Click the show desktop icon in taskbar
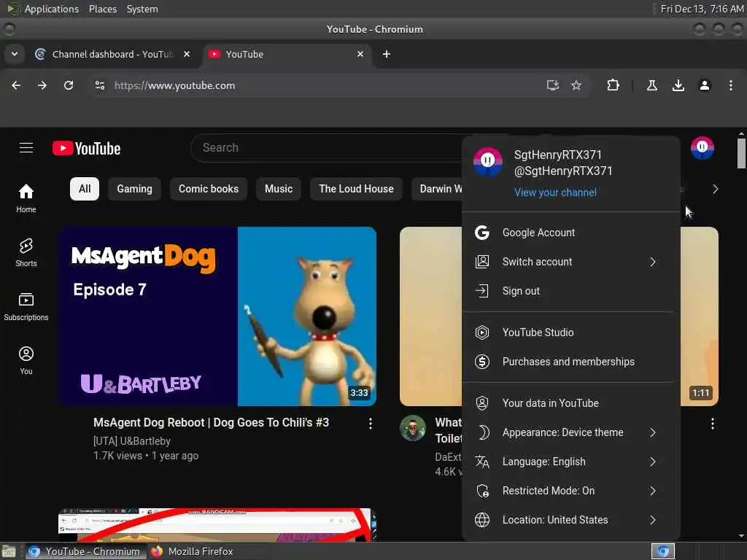 coord(9,552)
